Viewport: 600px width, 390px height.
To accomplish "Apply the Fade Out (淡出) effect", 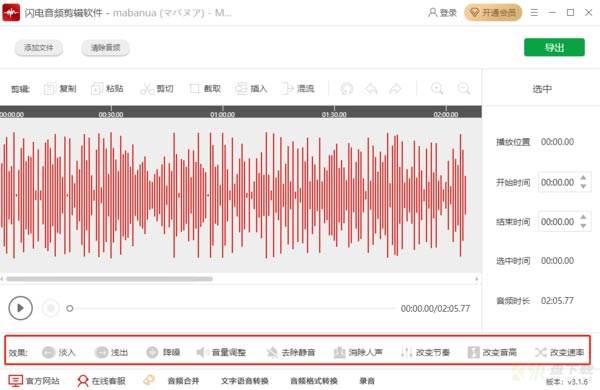I will (111, 352).
